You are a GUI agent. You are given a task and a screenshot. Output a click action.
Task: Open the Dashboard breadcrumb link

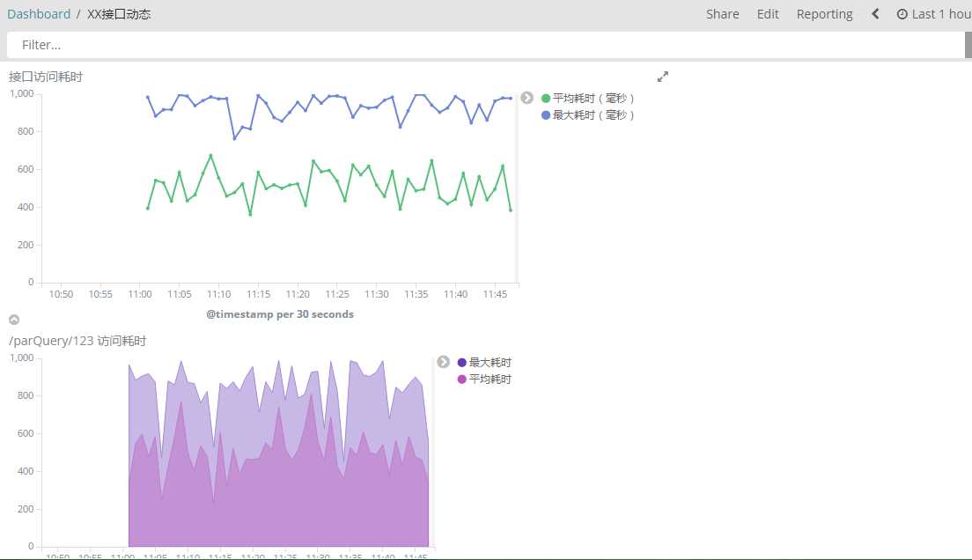point(39,13)
